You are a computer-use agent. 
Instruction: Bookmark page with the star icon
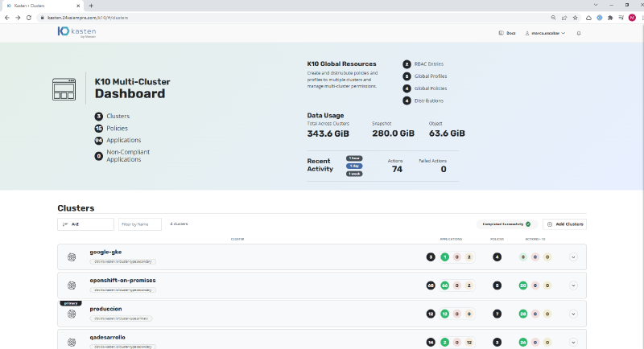coord(575,18)
